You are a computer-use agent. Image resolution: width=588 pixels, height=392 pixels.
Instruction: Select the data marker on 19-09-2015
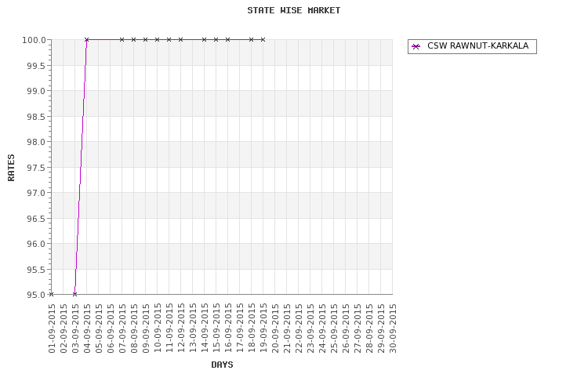(x=263, y=39)
